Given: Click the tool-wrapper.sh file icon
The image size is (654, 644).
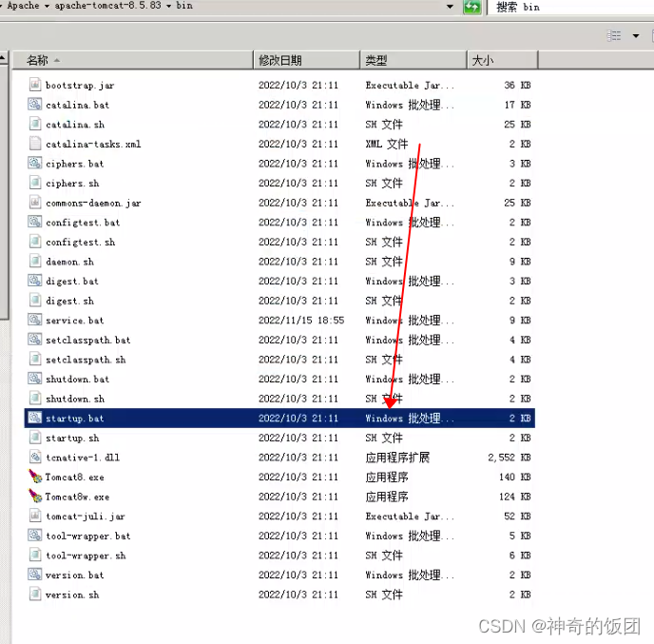Looking at the screenshot, I should click(x=35, y=556).
